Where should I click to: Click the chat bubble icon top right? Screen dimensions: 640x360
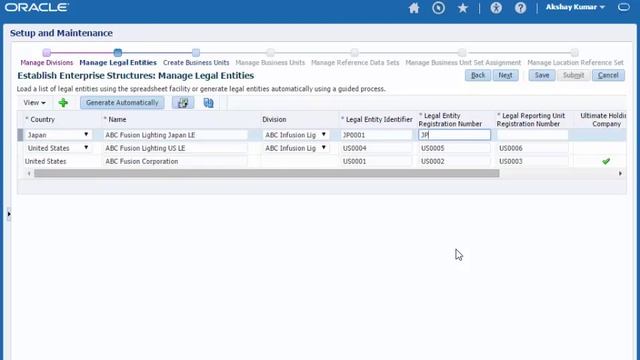(624, 7)
